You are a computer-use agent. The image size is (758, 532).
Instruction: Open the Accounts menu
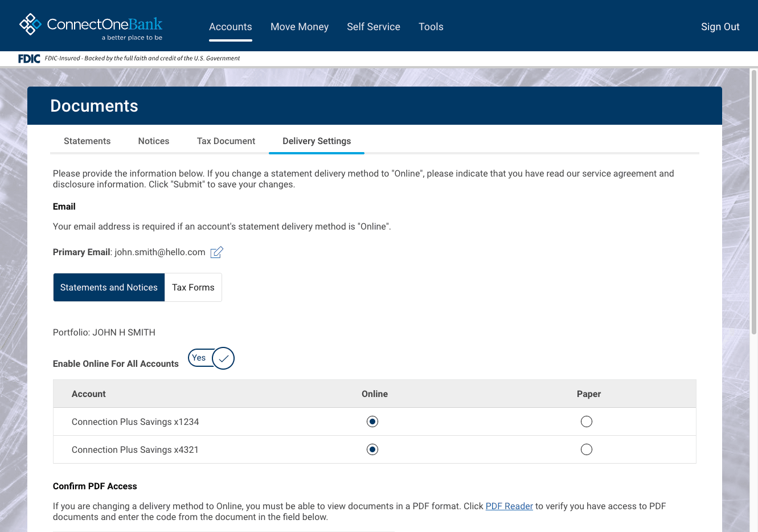coord(231,27)
